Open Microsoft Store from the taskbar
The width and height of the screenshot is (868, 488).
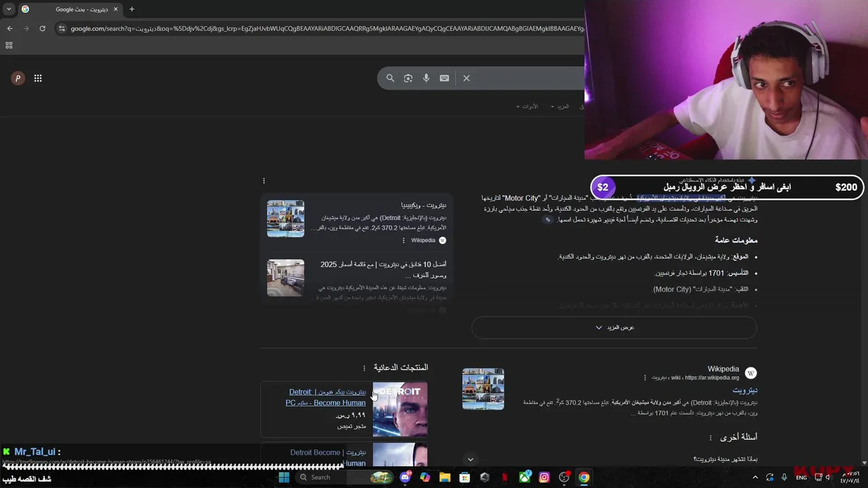[x=465, y=477]
